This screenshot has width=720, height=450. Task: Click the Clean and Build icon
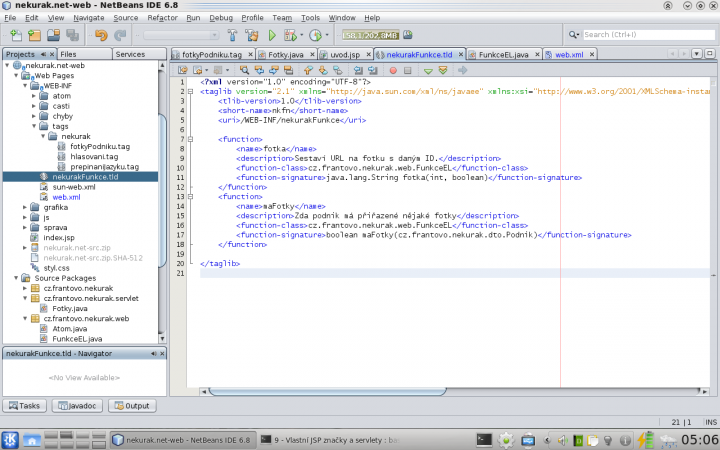point(252,35)
